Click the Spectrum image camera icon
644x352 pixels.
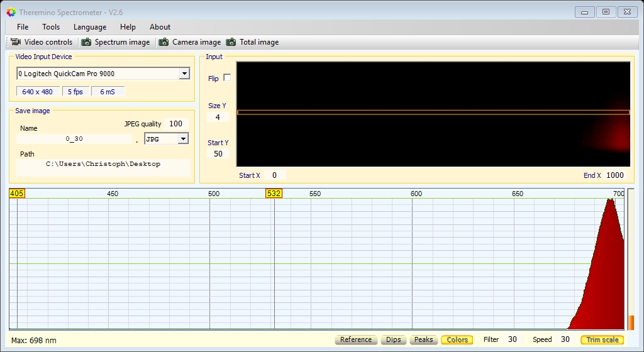86,42
